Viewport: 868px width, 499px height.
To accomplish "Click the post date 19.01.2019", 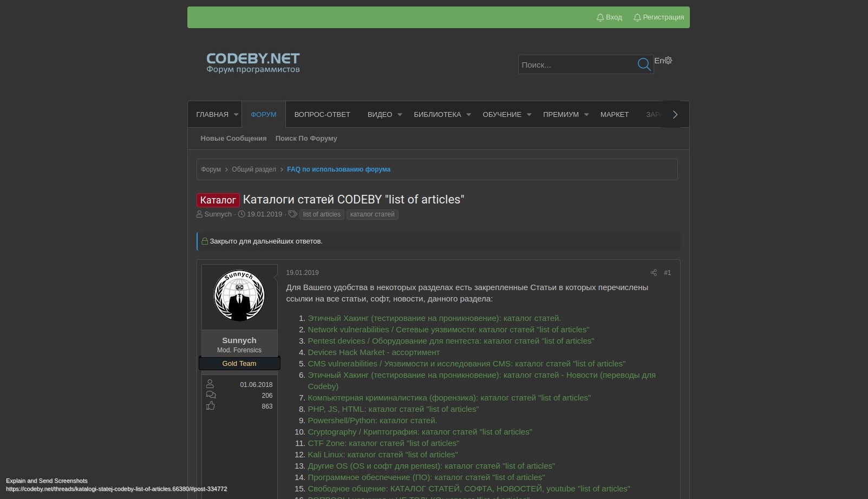I will pyautogui.click(x=302, y=273).
